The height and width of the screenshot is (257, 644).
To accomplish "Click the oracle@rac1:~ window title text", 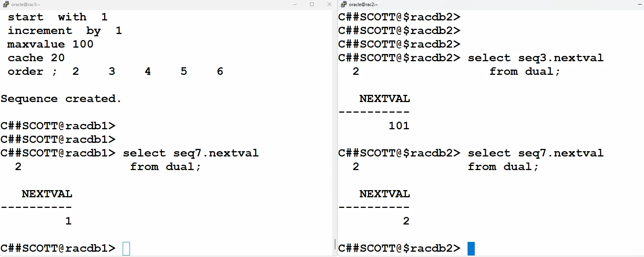I will pos(26,5).
